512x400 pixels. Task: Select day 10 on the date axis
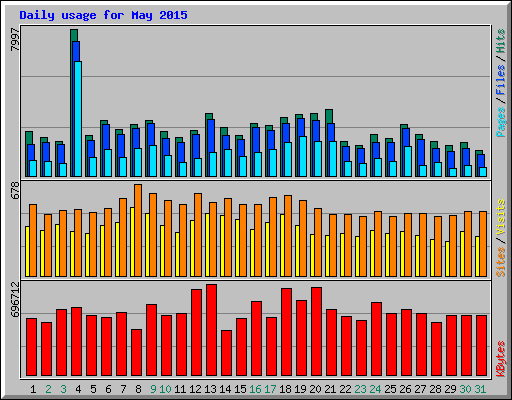coord(165,389)
